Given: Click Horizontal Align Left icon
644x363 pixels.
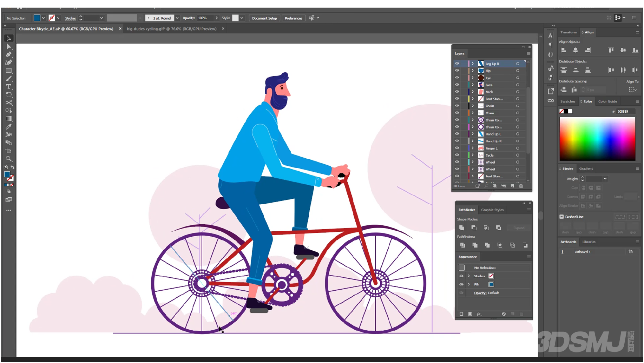Looking at the screenshot, I should click(564, 50).
